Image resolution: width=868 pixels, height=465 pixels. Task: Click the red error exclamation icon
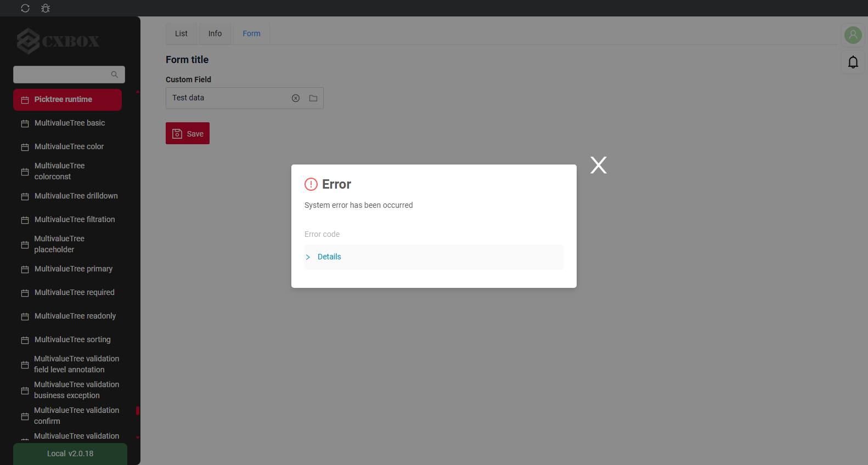click(311, 184)
